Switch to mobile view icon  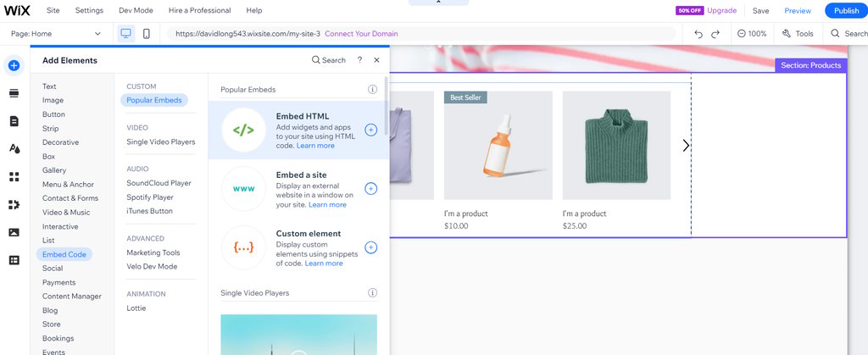coord(147,34)
